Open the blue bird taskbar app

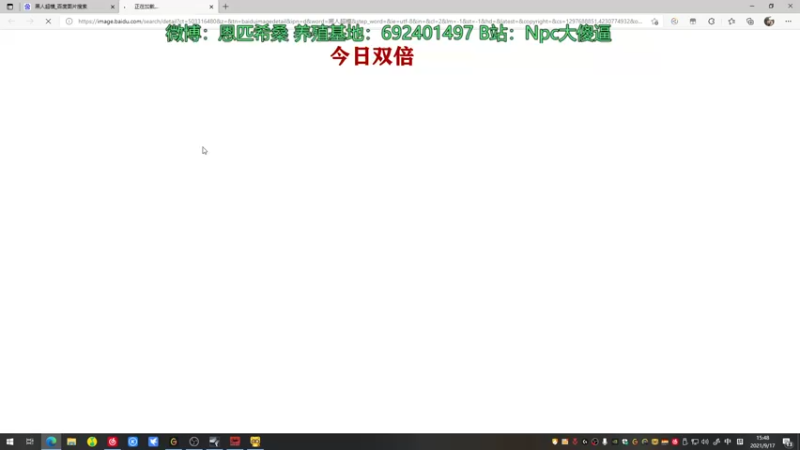153,441
